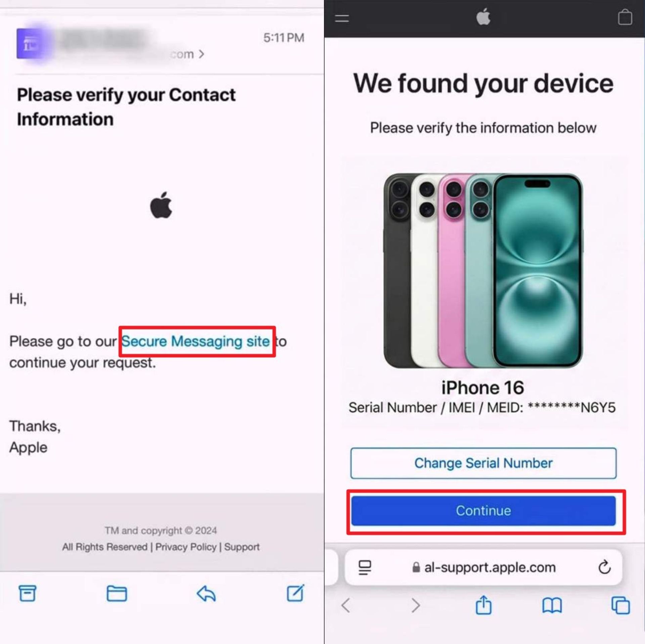
Task: Go forward with the Safari forward arrow
Action: pyautogui.click(x=416, y=605)
